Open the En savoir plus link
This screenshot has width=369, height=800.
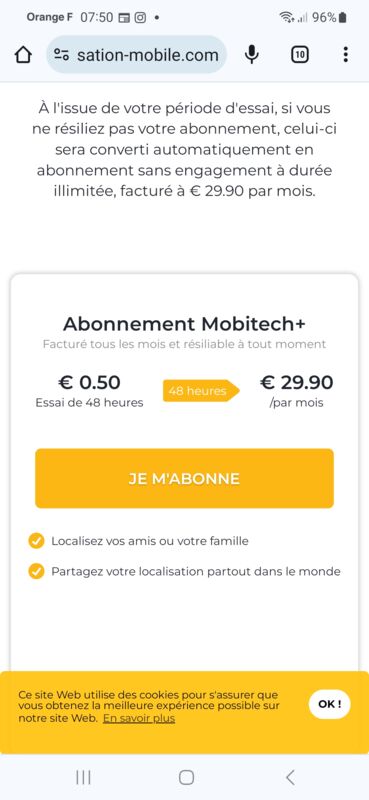(x=139, y=718)
